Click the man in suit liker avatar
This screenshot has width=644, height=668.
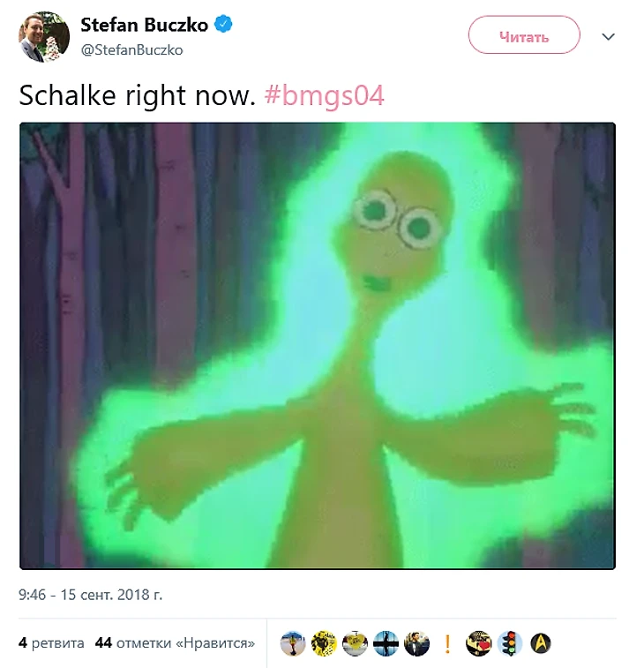(417, 643)
